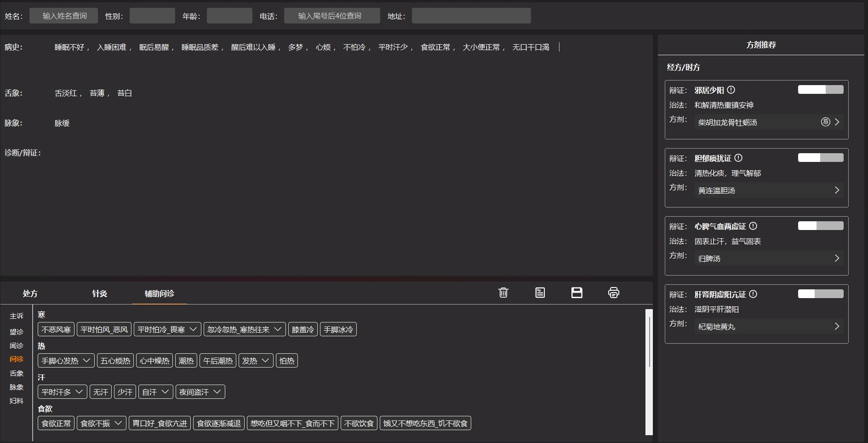Open the Rp prescription document icon
Image resolution: width=868 pixels, height=443 pixels.
coord(540,293)
